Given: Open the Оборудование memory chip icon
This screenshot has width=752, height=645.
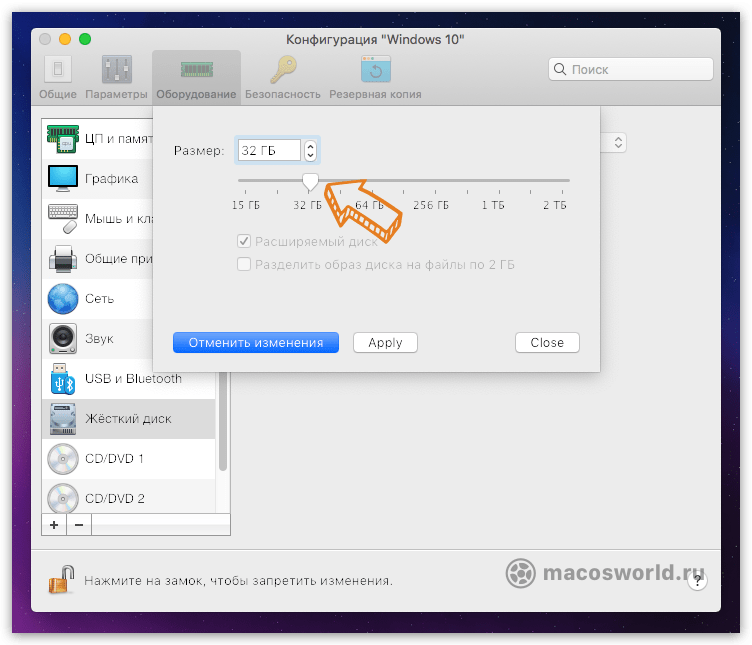Looking at the screenshot, I should (x=197, y=70).
